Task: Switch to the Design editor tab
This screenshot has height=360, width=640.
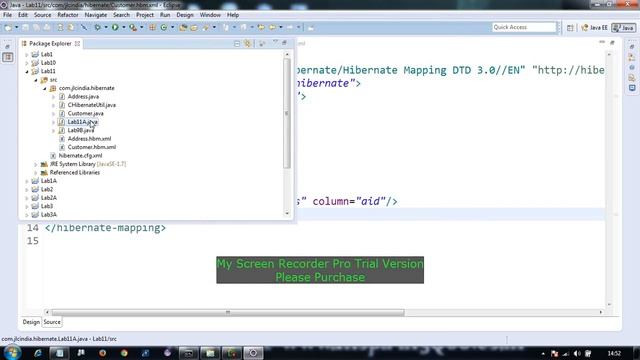Action: click(x=31, y=322)
